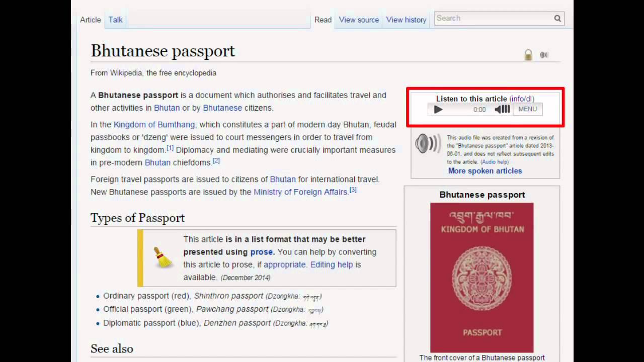Open Kingdom of Bumthang link
This screenshot has height=362, width=644.
click(x=154, y=124)
